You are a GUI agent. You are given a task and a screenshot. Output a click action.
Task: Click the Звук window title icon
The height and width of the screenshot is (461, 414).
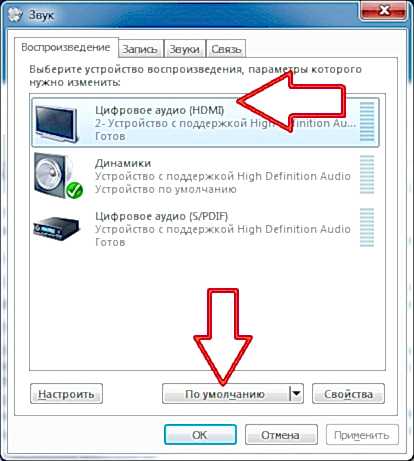[16, 15]
